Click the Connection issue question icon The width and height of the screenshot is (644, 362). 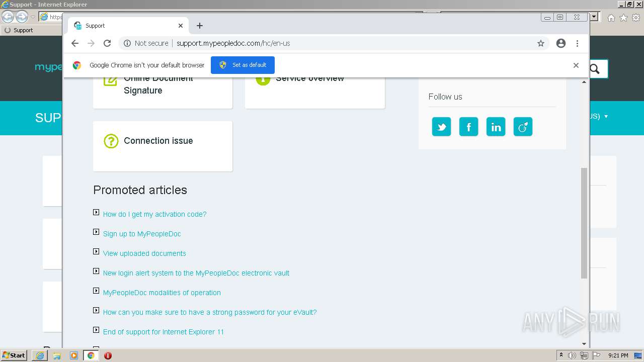(111, 141)
